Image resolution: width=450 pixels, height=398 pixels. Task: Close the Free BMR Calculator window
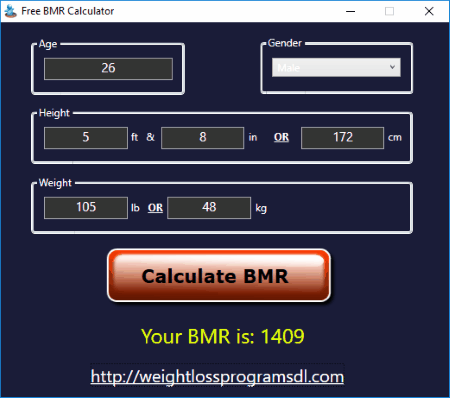click(x=429, y=11)
